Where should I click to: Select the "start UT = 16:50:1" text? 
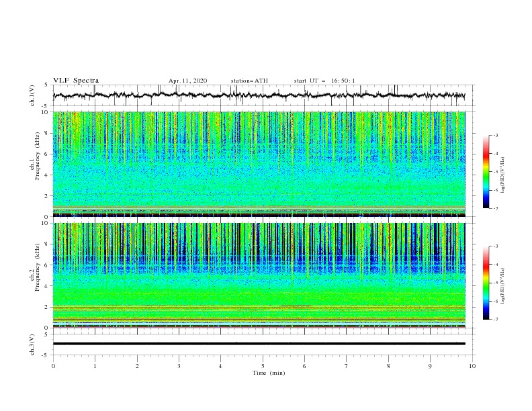coord(324,81)
